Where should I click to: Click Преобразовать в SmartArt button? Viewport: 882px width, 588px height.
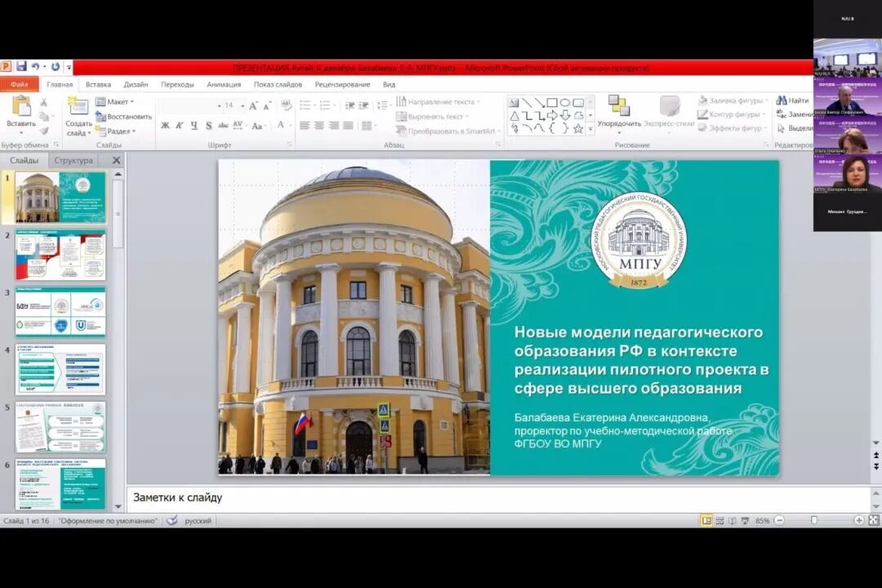pos(448,131)
